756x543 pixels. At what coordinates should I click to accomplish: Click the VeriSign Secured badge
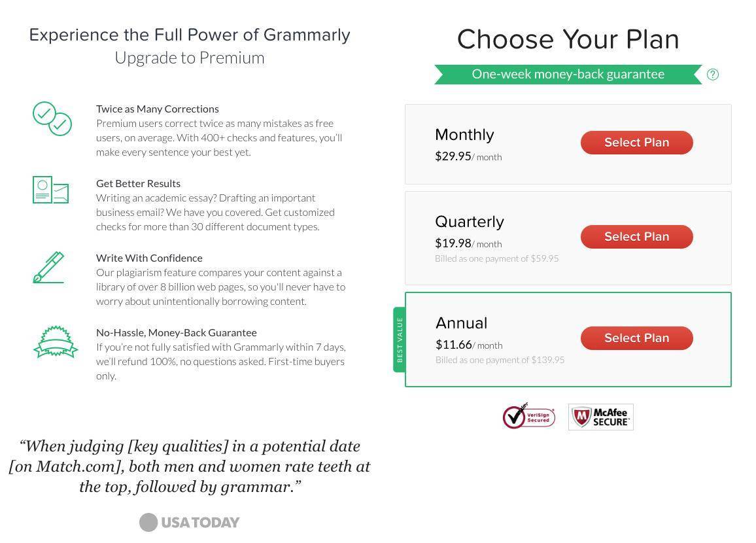point(529,416)
